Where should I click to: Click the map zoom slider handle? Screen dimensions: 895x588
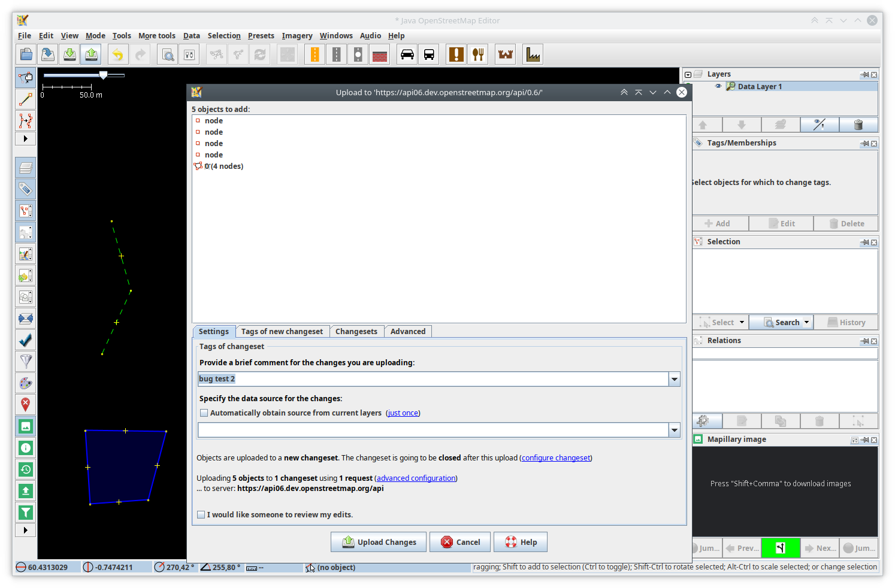point(104,75)
